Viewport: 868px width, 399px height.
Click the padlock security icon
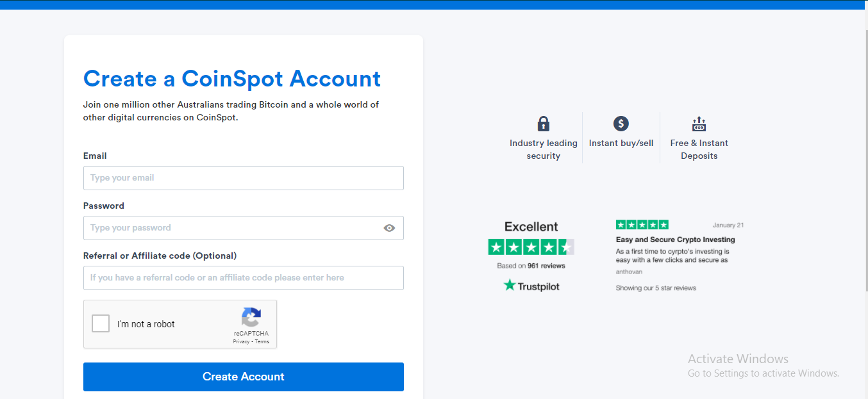pyautogui.click(x=544, y=124)
